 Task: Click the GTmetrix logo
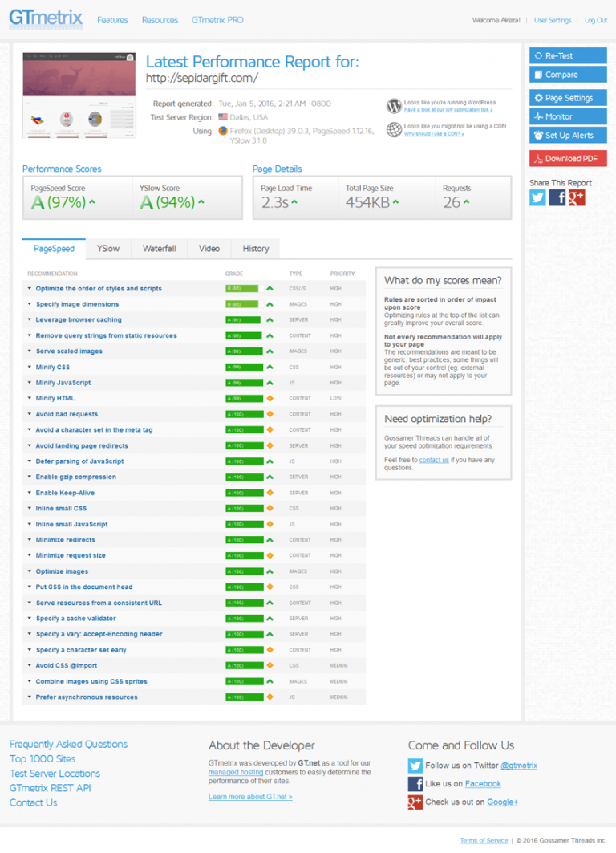[46, 18]
